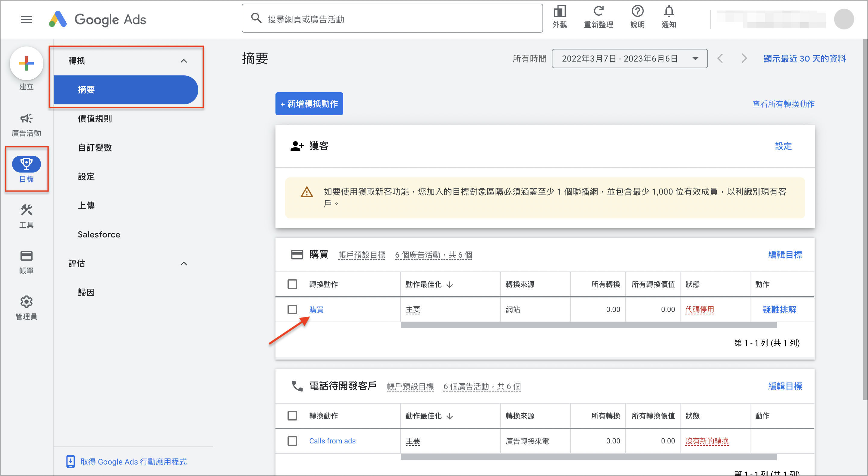Click 主要 in Calls from ads row
Image resolution: width=868 pixels, height=476 pixels.
coord(413,441)
